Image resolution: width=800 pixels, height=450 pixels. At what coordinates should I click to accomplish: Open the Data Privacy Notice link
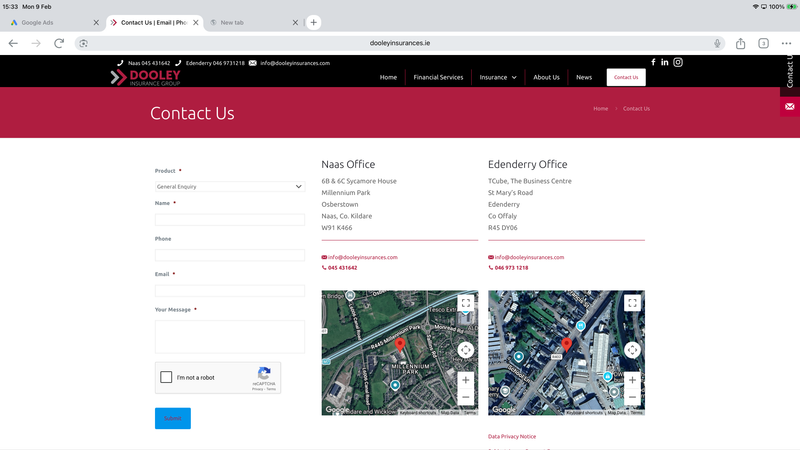512,436
